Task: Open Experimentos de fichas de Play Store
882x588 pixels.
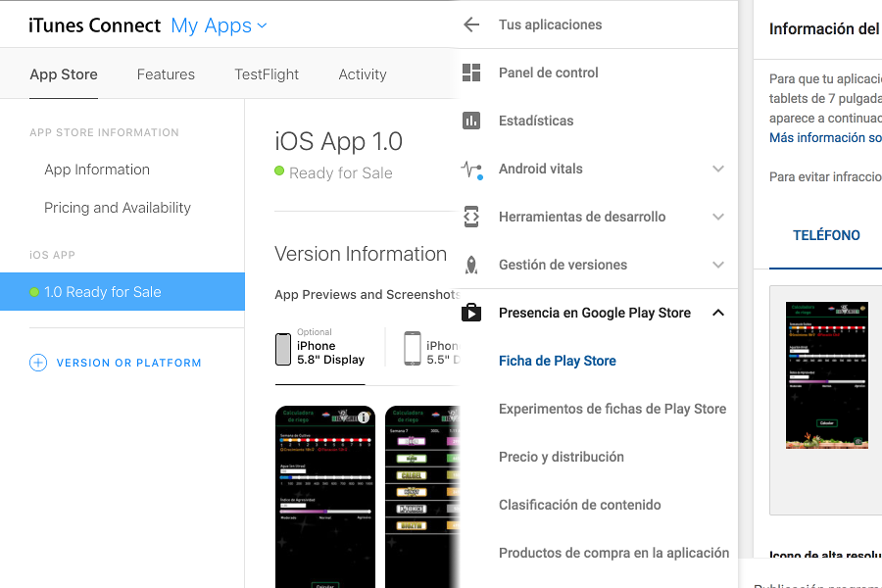Action: point(612,409)
